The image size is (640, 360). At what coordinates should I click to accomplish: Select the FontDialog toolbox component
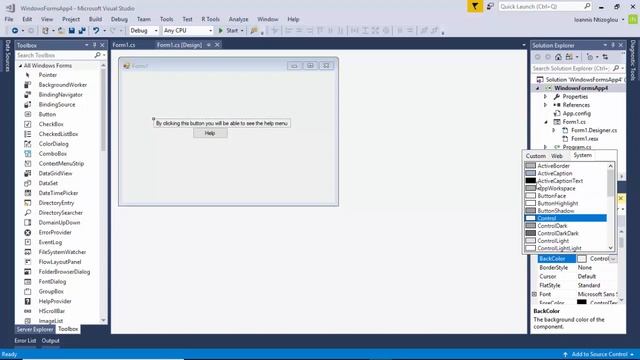(x=52, y=282)
